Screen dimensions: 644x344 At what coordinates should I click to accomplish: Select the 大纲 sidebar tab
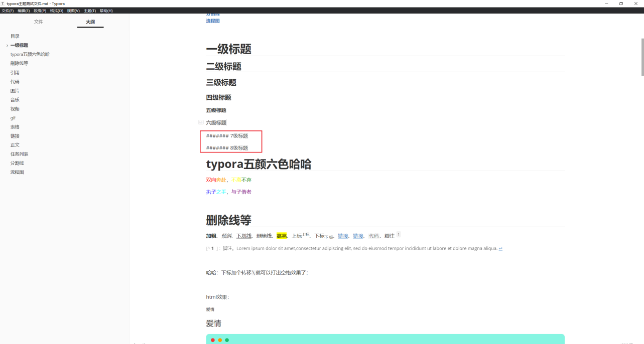[x=90, y=22]
